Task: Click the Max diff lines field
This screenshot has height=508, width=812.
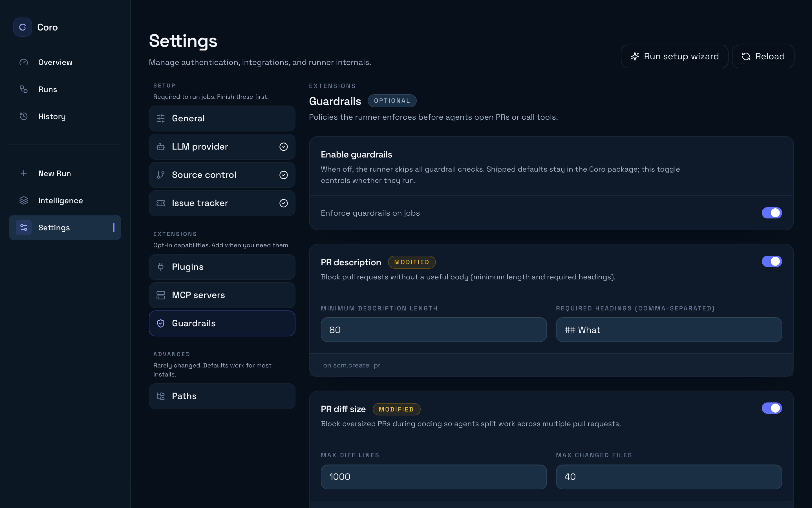Action: pos(434,477)
